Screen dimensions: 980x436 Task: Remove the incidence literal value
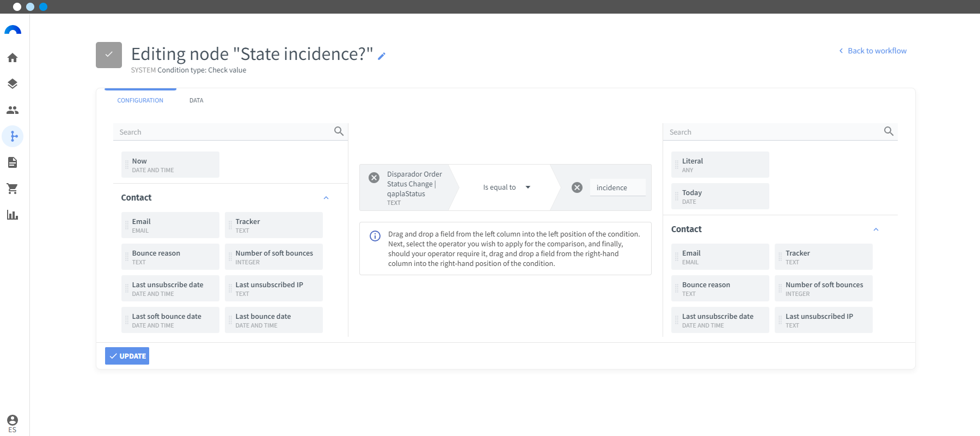577,187
